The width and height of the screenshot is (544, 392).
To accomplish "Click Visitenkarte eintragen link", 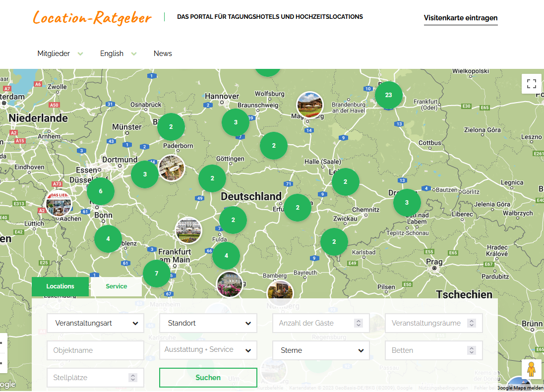I will [461, 18].
